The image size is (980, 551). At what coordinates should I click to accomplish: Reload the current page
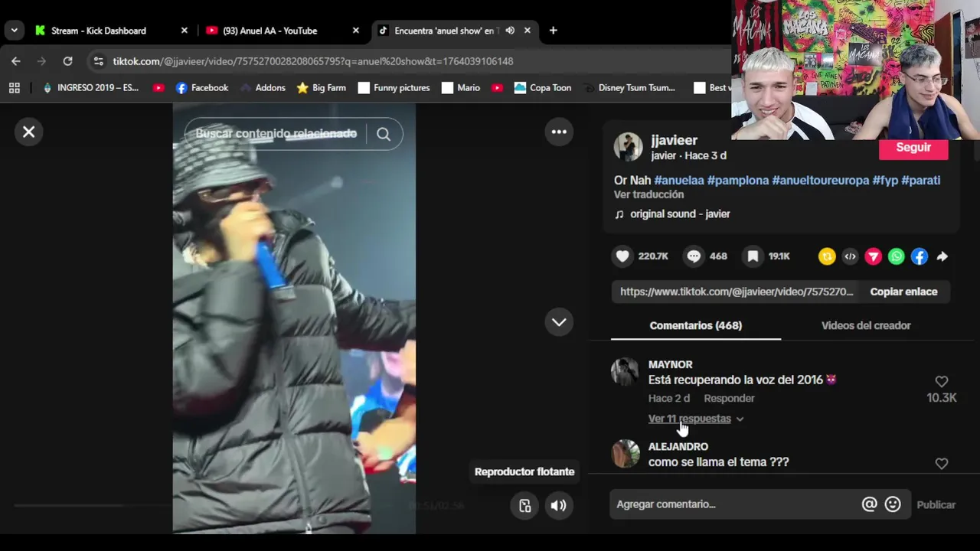click(67, 61)
